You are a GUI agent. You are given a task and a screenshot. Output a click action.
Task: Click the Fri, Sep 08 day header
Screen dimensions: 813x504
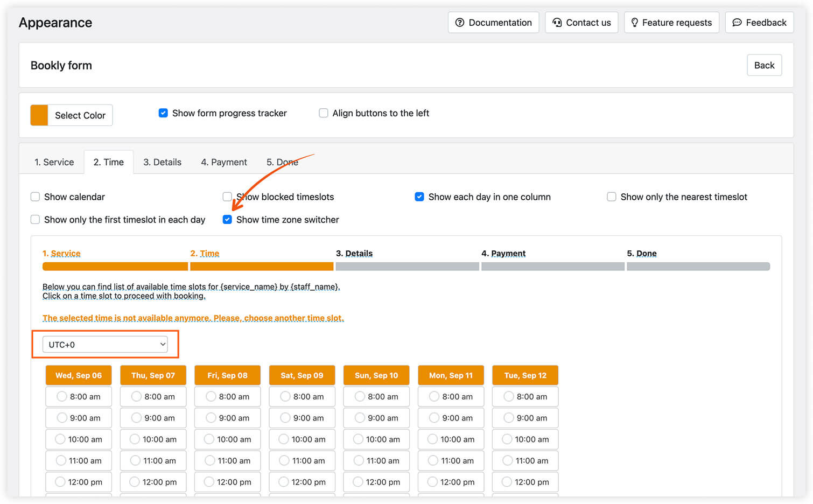click(x=227, y=375)
